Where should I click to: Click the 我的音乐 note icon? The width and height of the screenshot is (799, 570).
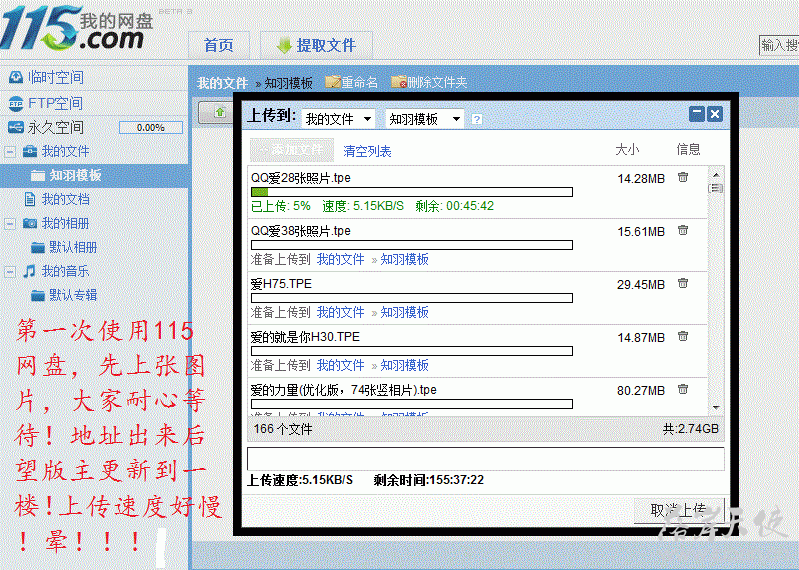[30, 271]
